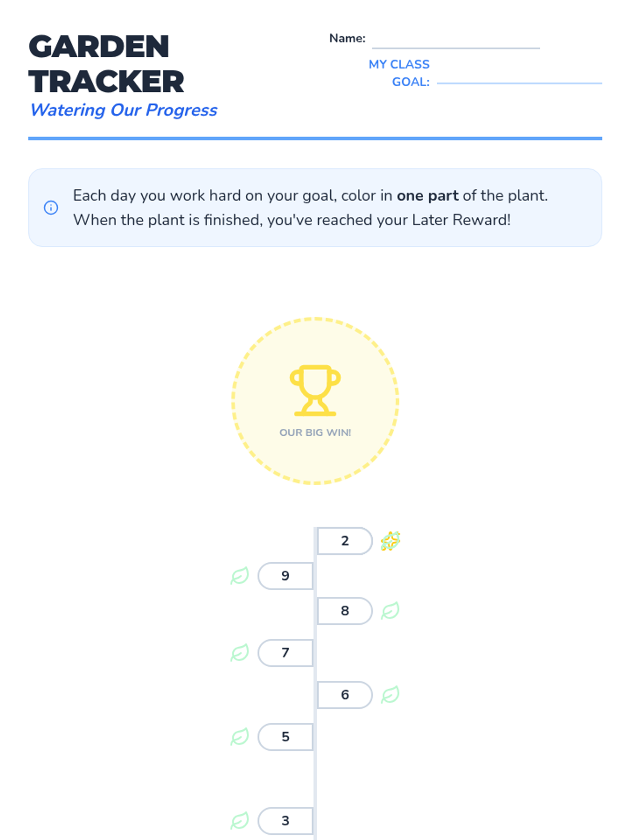Viewport: 630px width, 840px height.
Task: Click the gold trophy icon
Action: (x=315, y=390)
